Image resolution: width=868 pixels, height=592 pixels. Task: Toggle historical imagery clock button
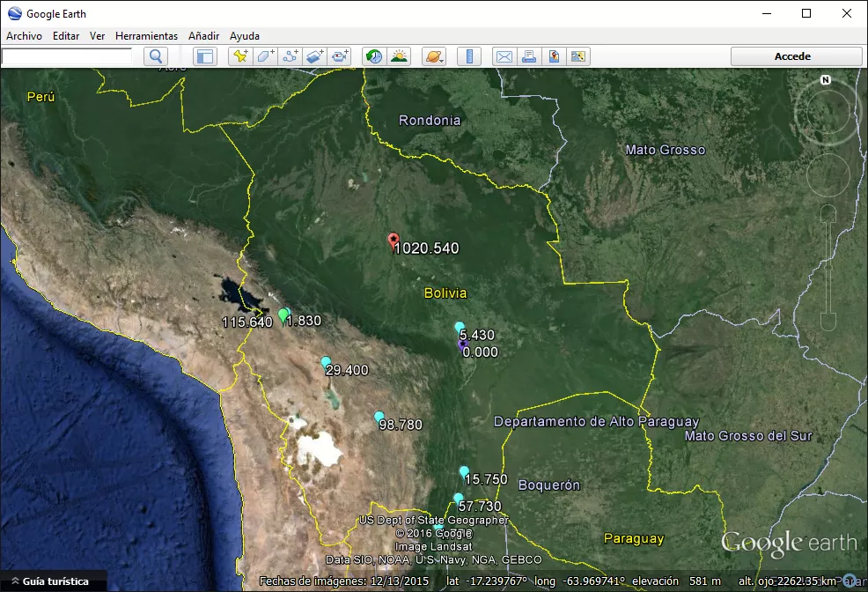tap(374, 56)
